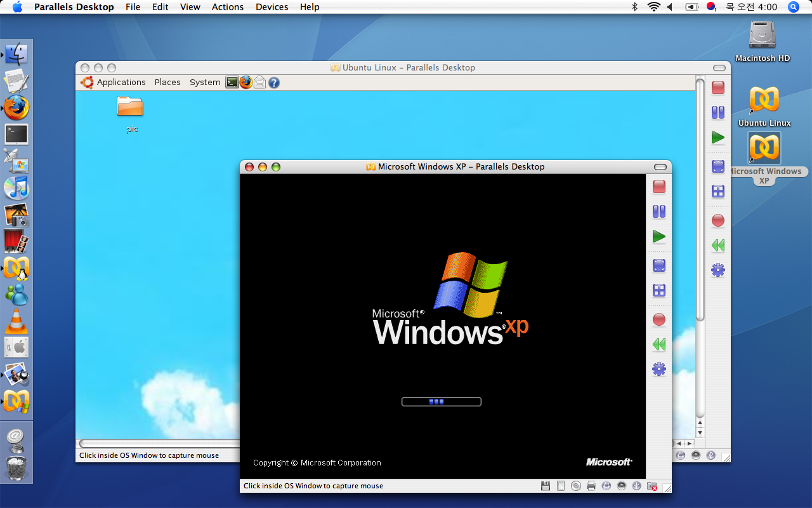Click volume icon in menu bar

(x=671, y=7)
